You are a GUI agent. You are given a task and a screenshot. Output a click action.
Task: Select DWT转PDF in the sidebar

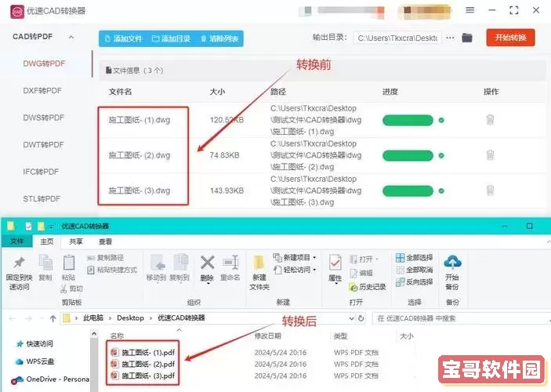(43, 145)
